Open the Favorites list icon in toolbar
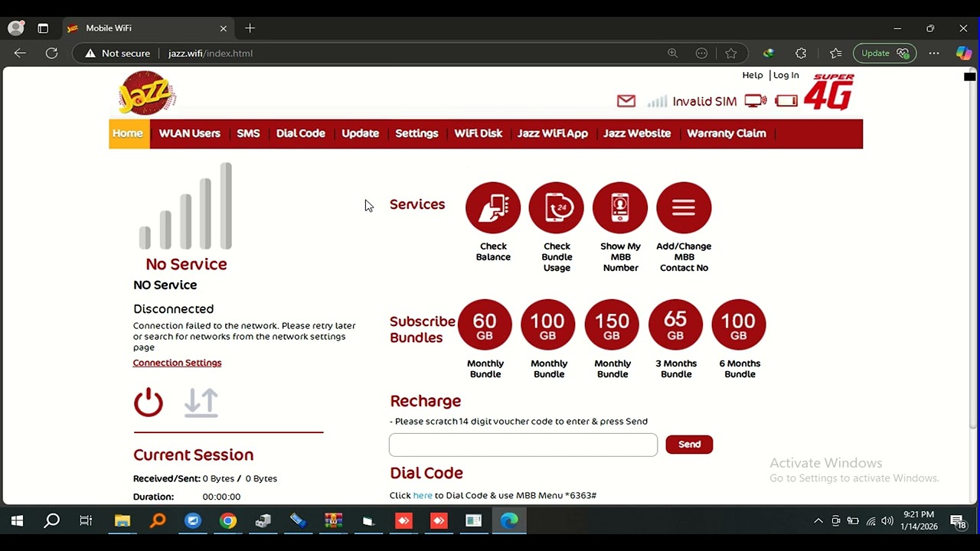Image resolution: width=980 pixels, height=551 pixels. tap(835, 54)
